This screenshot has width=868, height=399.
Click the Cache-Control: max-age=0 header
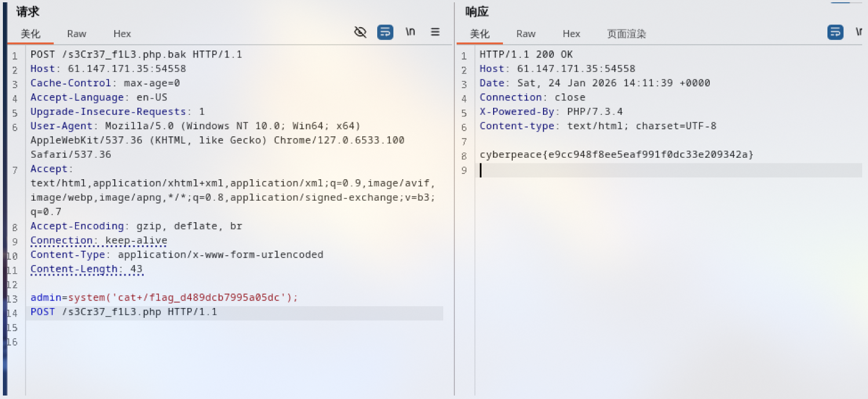105,83
